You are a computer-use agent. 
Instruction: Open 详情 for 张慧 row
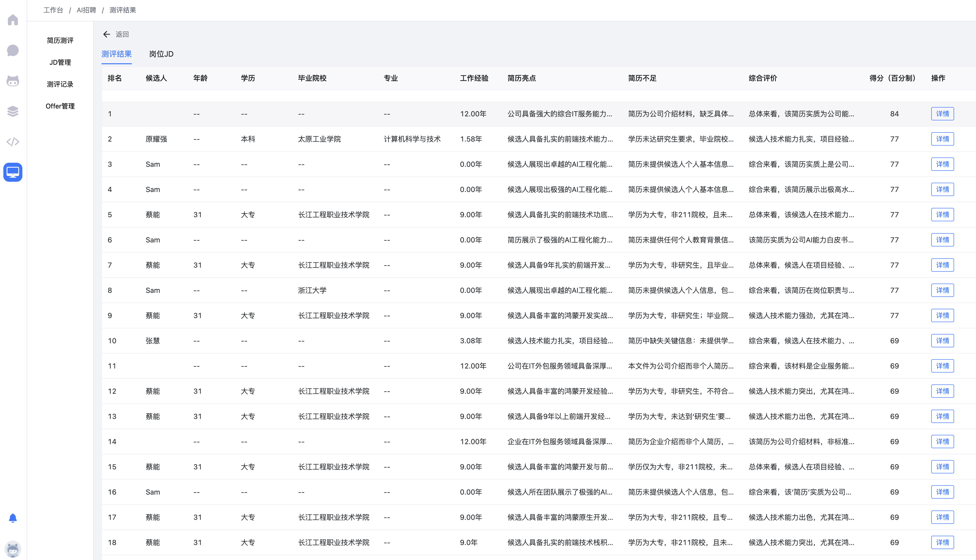coord(942,341)
